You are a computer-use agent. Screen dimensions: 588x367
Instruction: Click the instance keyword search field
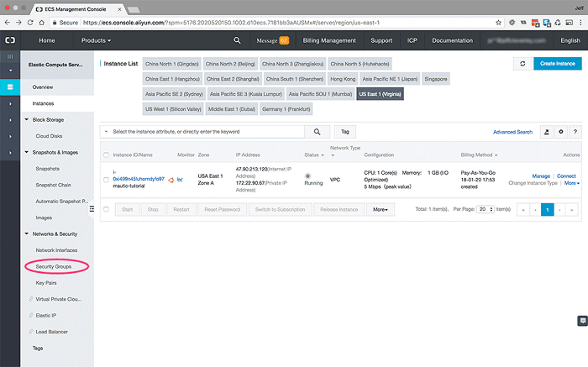[207, 132]
